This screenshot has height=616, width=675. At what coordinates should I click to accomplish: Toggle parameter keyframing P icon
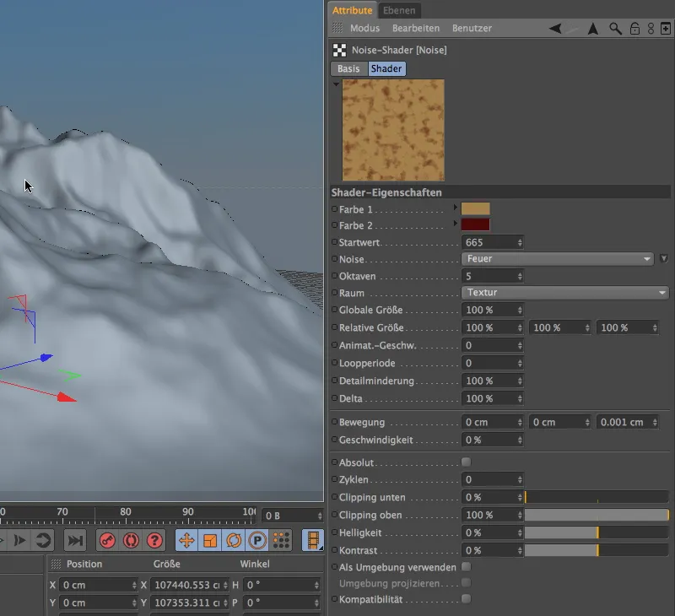(x=257, y=540)
